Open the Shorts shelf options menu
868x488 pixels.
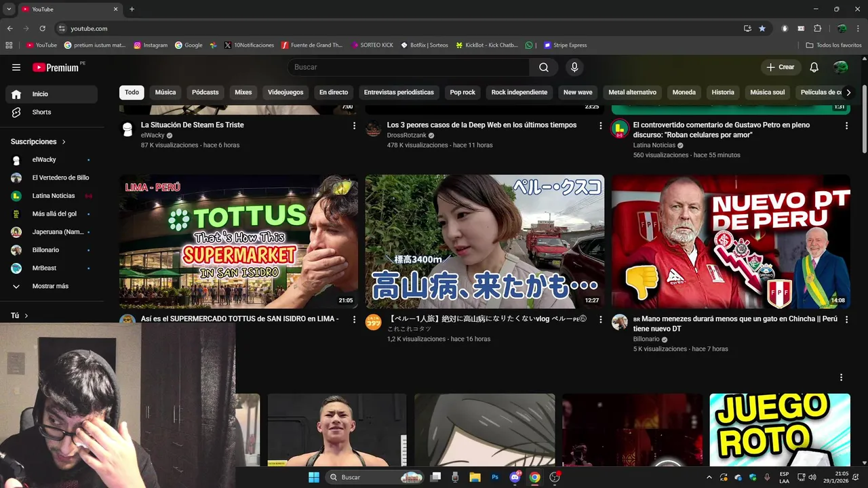[842, 378]
